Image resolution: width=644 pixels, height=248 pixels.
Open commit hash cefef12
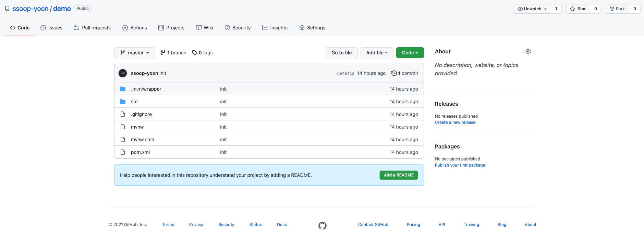(x=345, y=73)
